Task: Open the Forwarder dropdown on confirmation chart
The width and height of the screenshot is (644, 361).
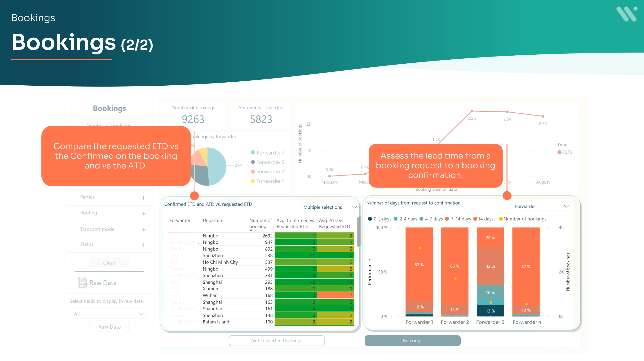Action: 541,206
